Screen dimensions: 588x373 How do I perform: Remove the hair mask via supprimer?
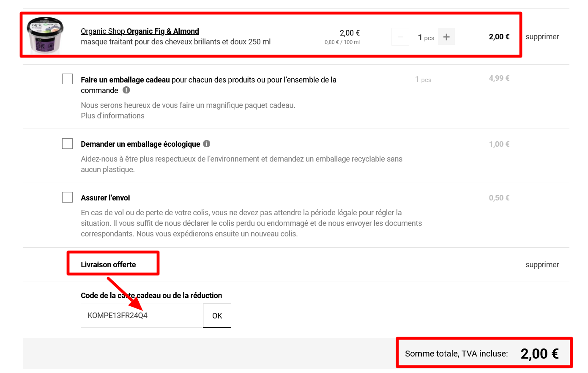click(x=542, y=37)
